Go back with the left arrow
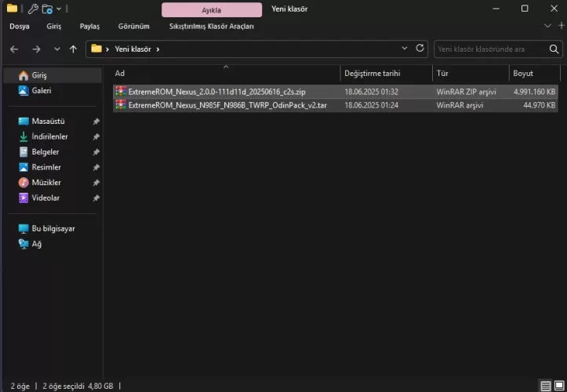The width and height of the screenshot is (567, 392). pos(14,49)
